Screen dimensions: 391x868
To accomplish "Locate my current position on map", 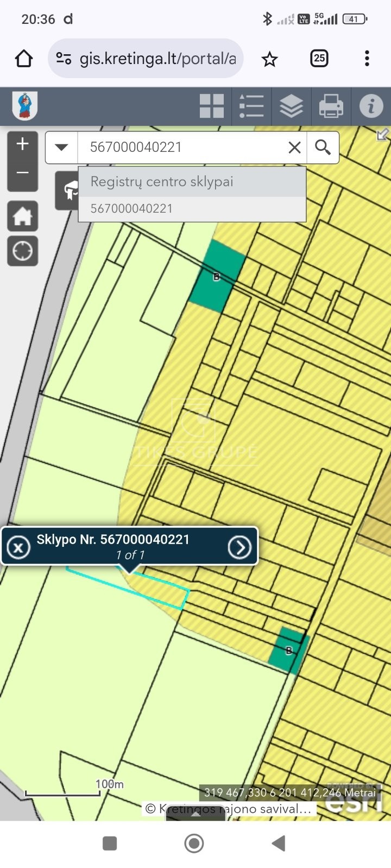I will [x=22, y=251].
